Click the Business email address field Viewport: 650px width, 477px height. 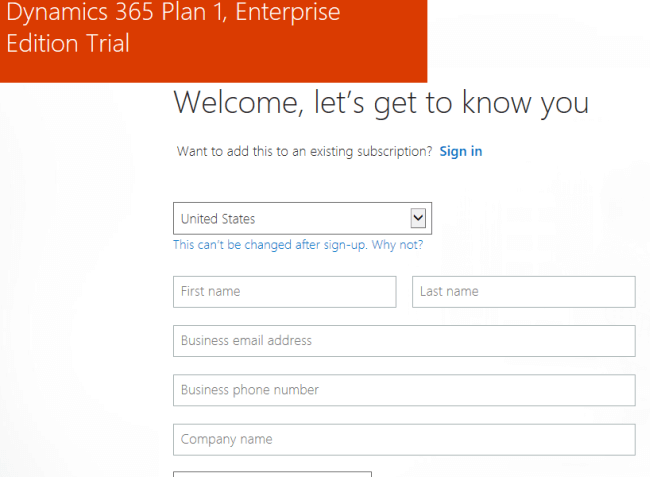click(x=404, y=341)
